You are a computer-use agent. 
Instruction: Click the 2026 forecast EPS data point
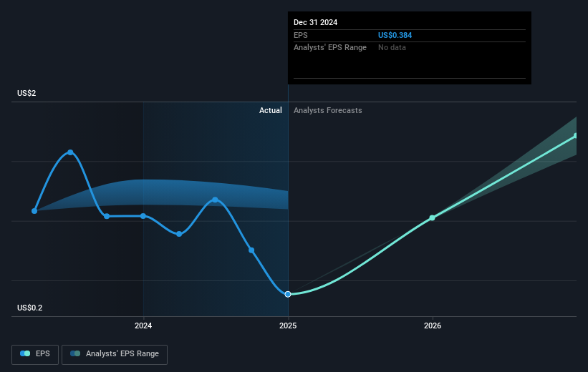pos(432,217)
